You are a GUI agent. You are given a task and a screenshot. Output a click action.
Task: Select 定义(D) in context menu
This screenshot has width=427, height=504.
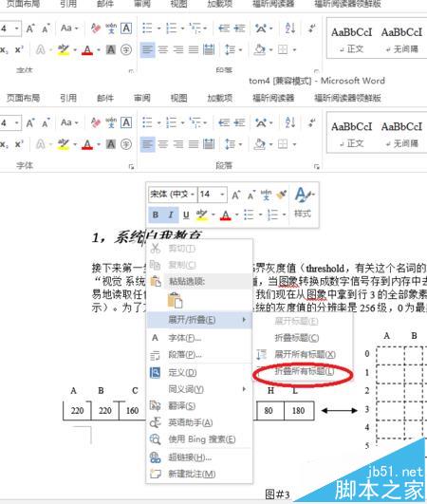coord(198,373)
